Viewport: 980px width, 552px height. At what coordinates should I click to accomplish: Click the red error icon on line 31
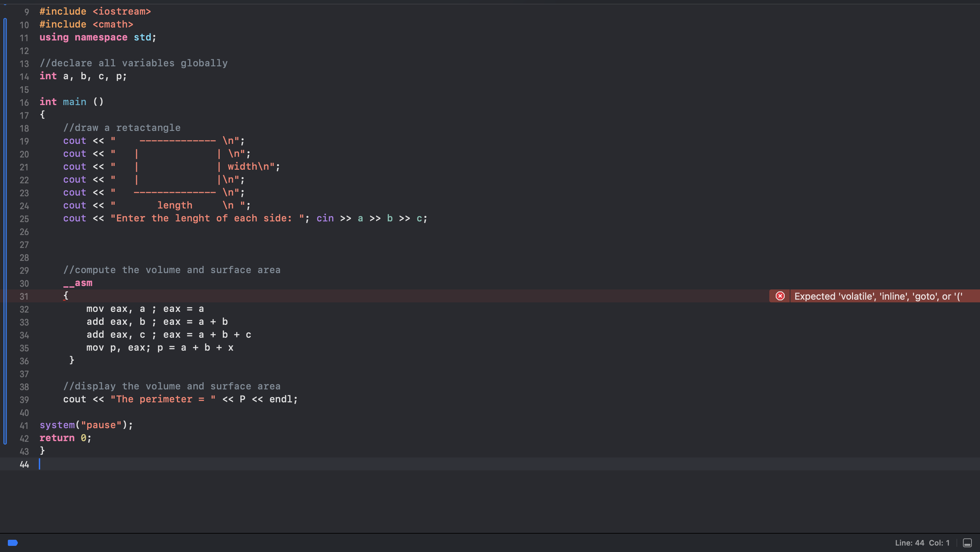click(x=780, y=296)
